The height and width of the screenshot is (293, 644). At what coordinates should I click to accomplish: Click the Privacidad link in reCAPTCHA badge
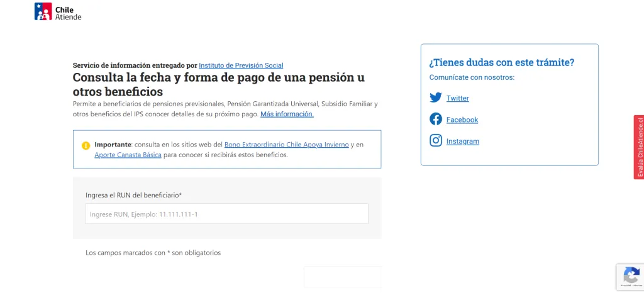tap(625, 286)
